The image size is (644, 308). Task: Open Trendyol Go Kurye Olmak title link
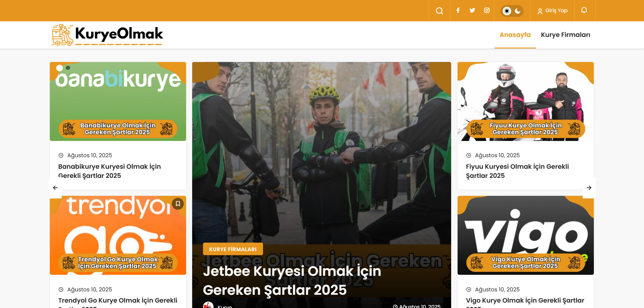(x=118, y=302)
